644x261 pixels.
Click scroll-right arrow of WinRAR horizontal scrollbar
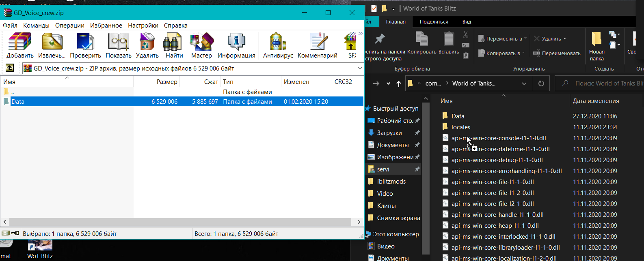click(359, 222)
